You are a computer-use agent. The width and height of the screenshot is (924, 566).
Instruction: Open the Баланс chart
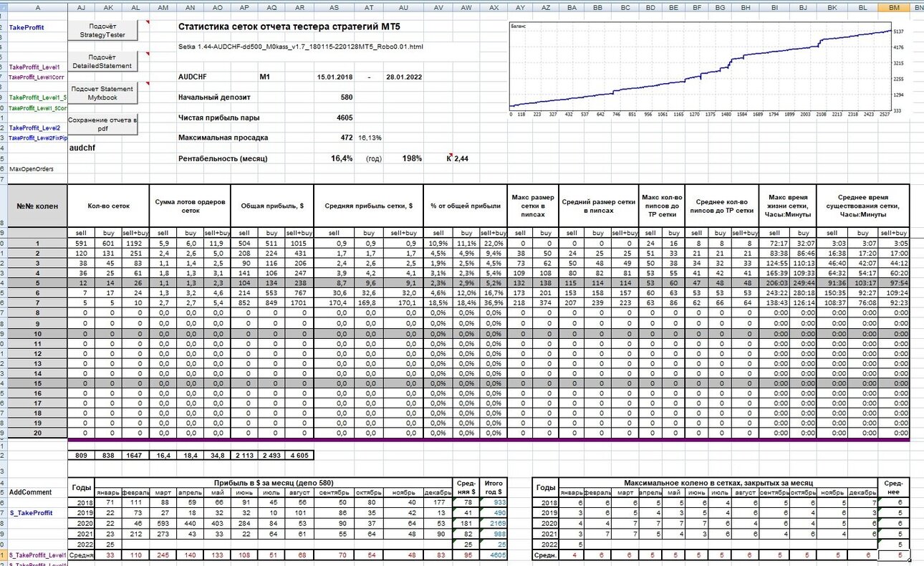699,70
